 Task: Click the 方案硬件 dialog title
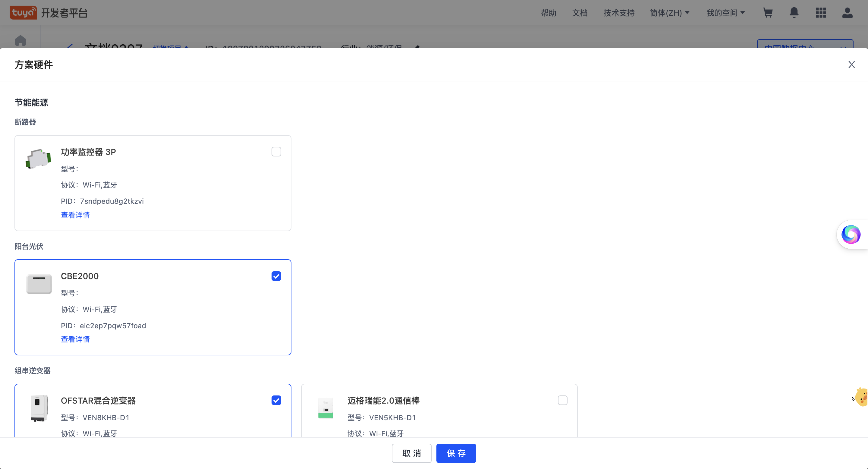tap(34, 65)
